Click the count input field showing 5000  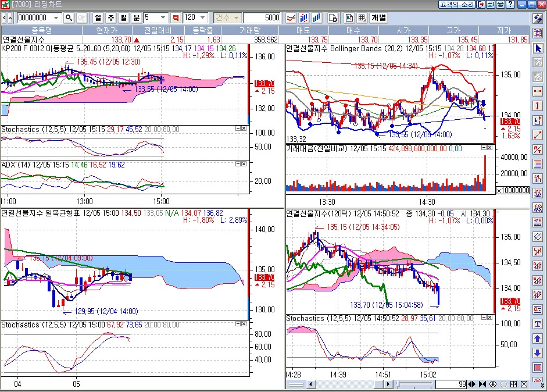(x=262, y=17)
